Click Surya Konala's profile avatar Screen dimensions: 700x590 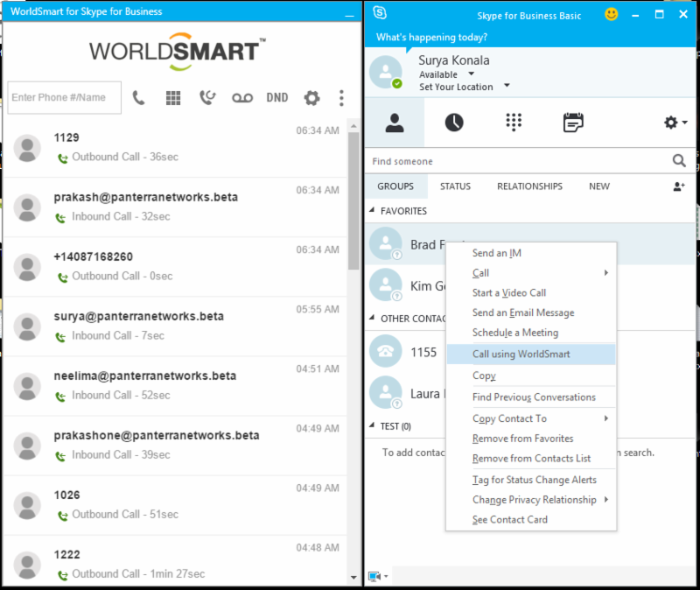point(386,72)
